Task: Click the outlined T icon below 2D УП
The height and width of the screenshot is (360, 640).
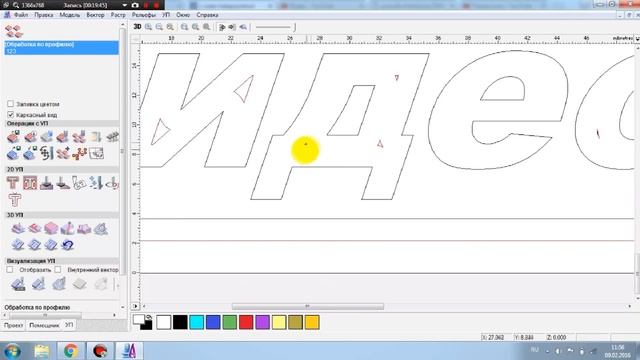Action: pyautogui.click(x=14, y=200)
